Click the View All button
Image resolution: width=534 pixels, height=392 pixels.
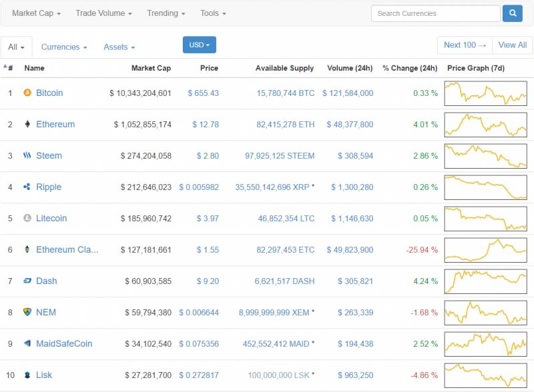(x=513, y=45)
